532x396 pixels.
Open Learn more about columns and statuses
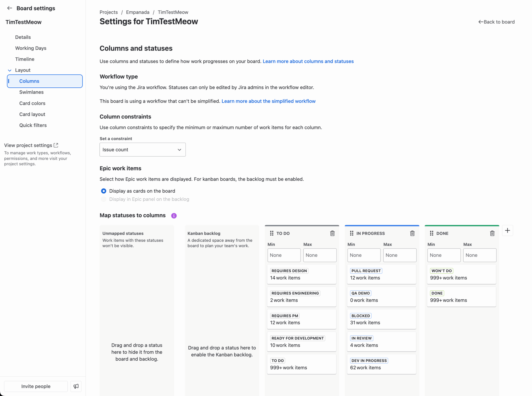point(308,61)
